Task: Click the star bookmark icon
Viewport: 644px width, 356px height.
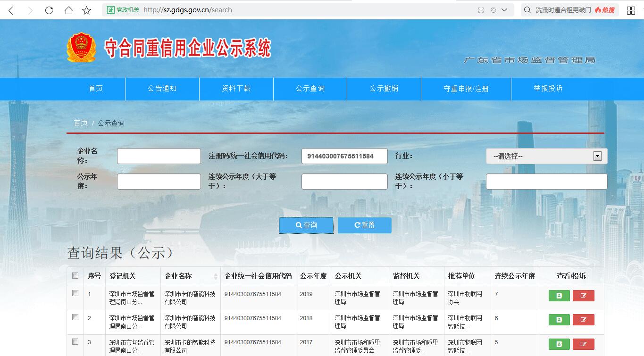Action: [x=86, y=9]
